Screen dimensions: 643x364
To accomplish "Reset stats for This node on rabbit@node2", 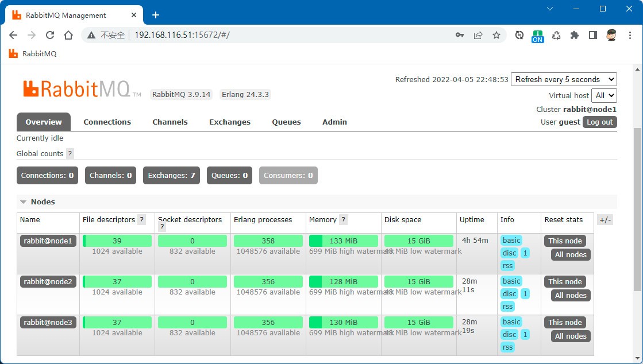I will tap(565, 281).
